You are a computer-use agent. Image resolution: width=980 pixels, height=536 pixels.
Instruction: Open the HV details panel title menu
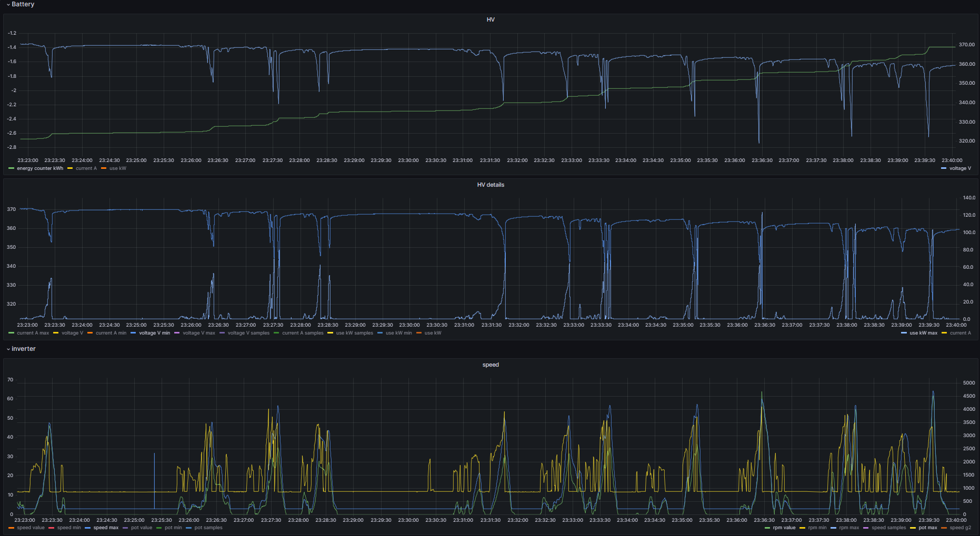[490, 185]
